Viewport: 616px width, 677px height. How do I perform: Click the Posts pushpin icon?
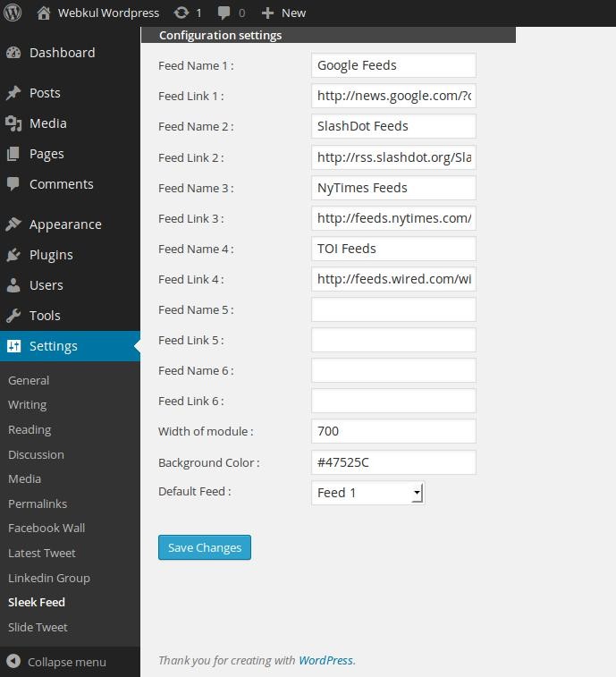tap(13, 93)
